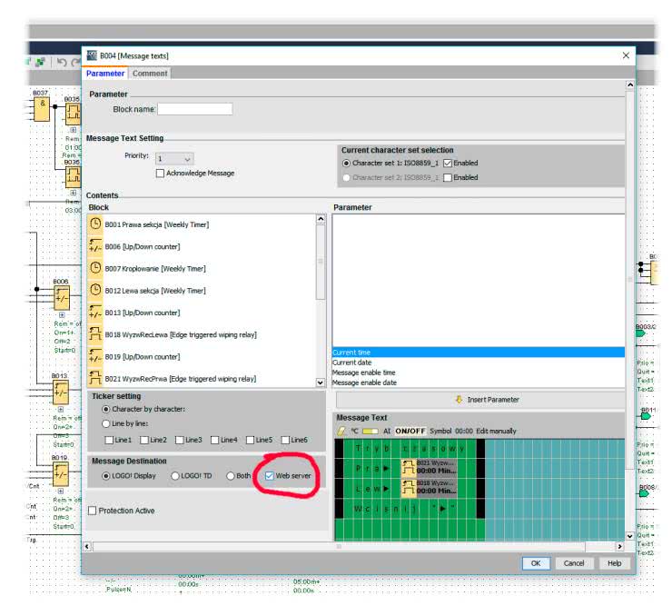The image size is (672, 616).
Task: Pick the B013 Up/Down counter icon
Action: click(x=95, y=313)
